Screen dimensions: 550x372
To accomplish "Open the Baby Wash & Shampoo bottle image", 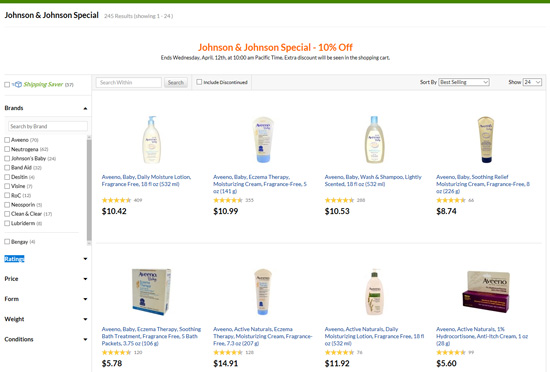I will tap(374, 140).
